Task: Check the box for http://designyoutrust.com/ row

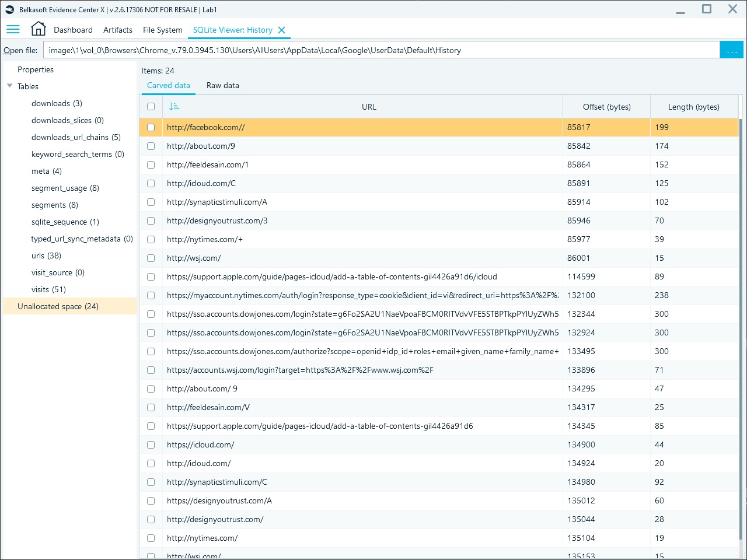Action: [151, 519]
